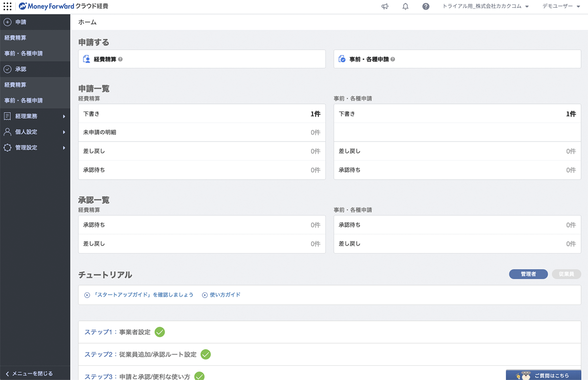Open 承認待ち row in 経費精算 承認一覧
This screenshot has width=588, height=380.
pyautogui.click(x=202, y=225)
